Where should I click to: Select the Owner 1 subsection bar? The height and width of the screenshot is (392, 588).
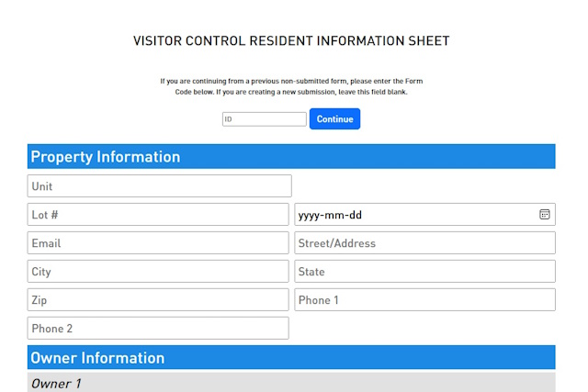[291, 382]
